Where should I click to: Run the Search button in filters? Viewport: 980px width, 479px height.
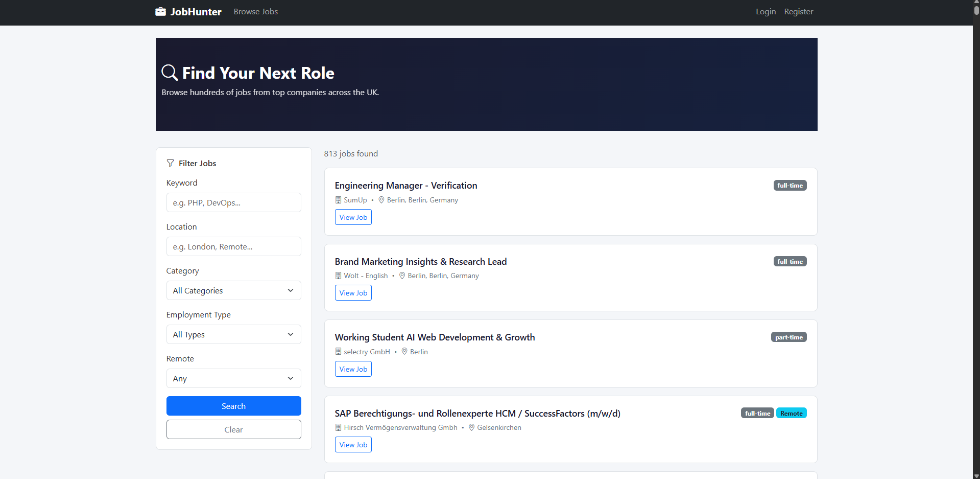pyautogui.click(x=234, y=406)
